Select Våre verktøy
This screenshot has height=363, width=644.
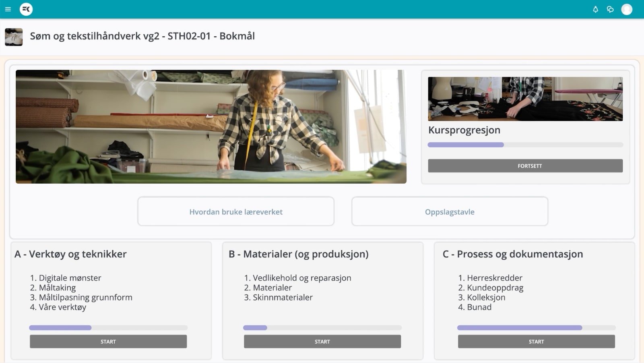click(62, 307)
